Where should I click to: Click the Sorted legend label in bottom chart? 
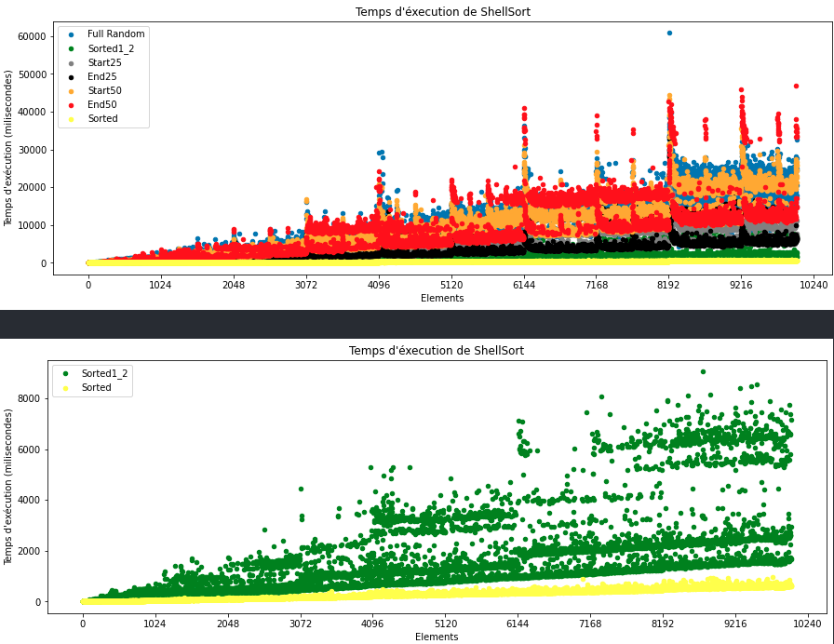[96, 388]
